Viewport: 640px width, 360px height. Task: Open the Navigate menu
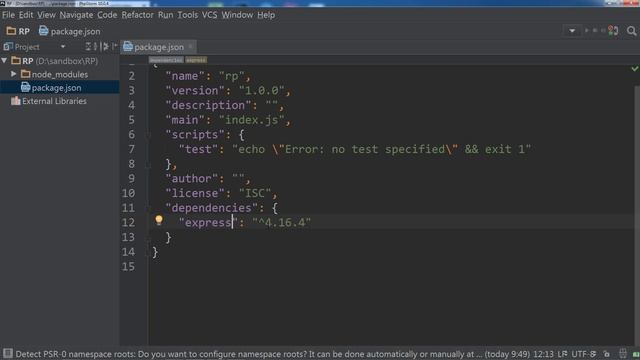tap(76, 15)
